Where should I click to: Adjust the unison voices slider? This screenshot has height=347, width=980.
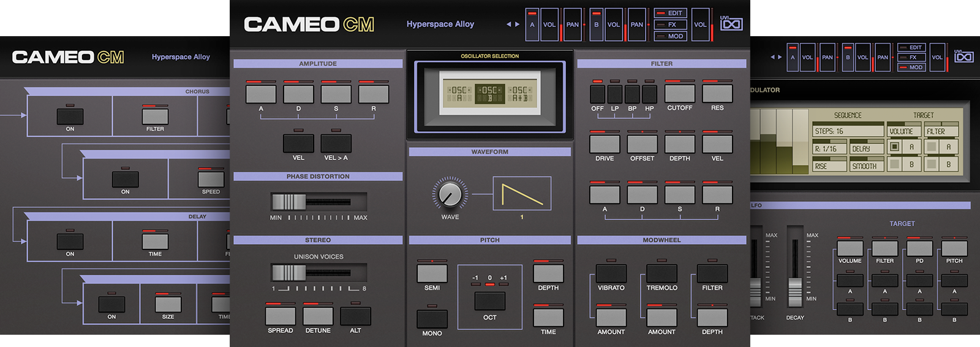click(x=318, y=272)
